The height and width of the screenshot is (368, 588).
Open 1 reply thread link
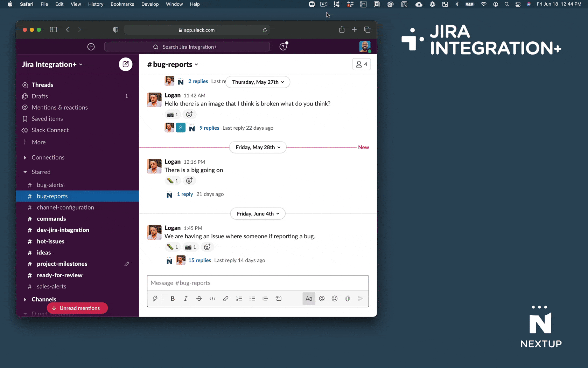click(185, 194)
